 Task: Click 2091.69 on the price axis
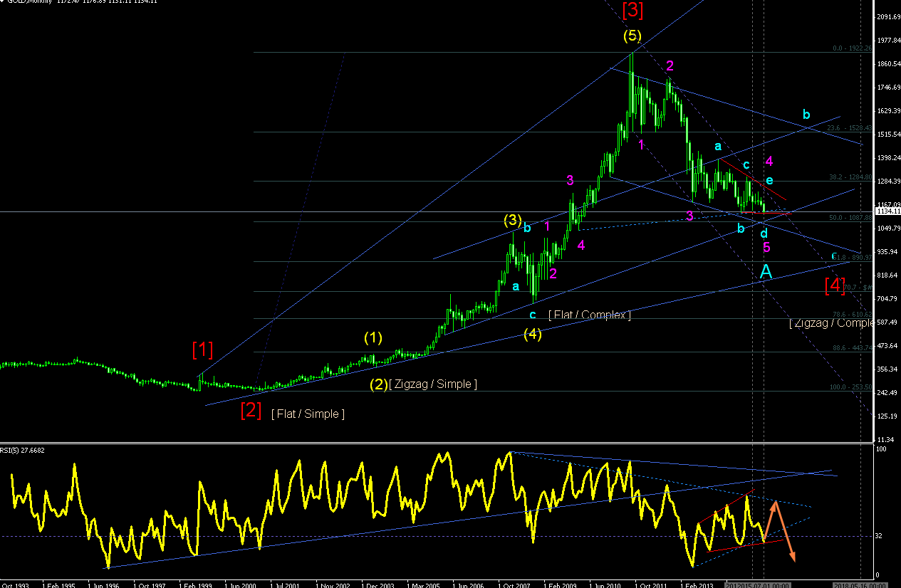tap(887, 16)
